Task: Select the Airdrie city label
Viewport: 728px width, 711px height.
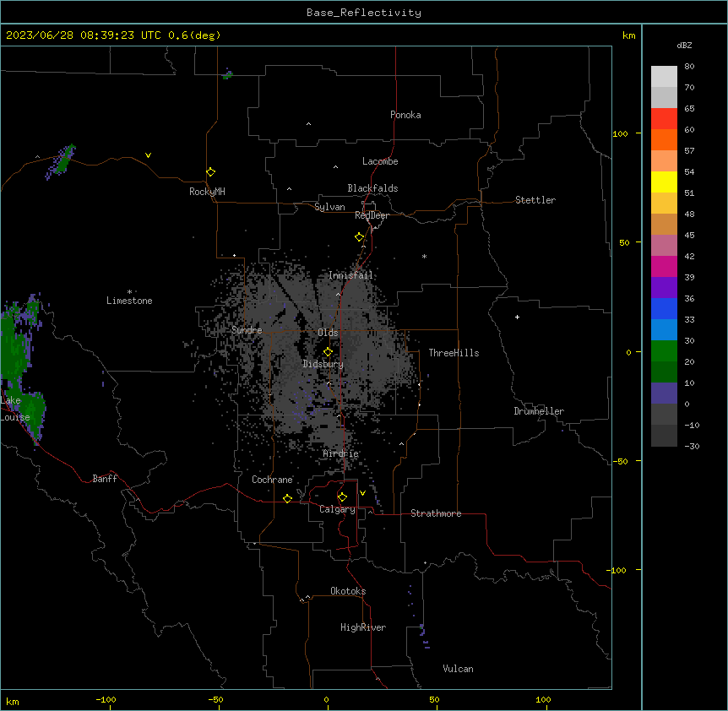Action: coord(341,453)
